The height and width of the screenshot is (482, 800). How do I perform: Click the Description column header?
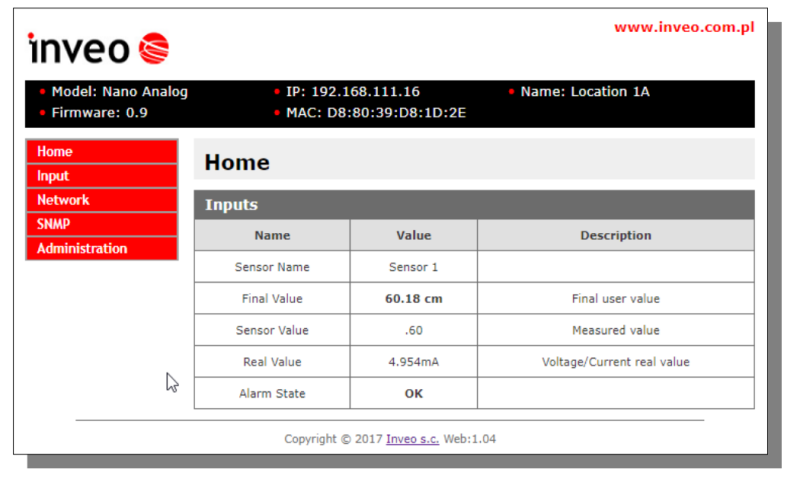615,236
